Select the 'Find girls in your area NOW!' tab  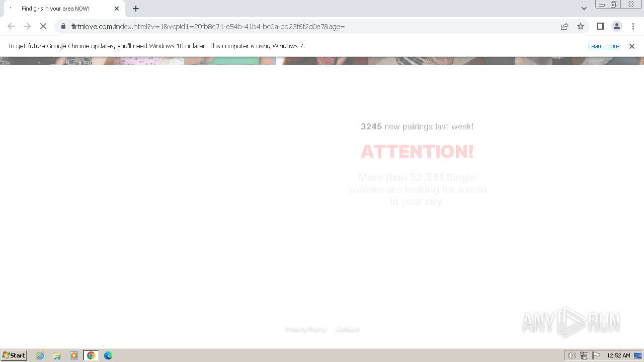[x=64, y=9]
